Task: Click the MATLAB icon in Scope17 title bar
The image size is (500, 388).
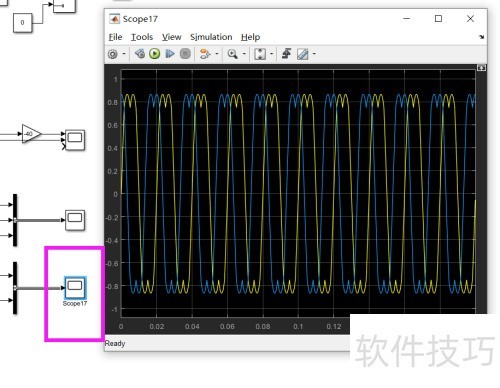Action: [114, 19]
